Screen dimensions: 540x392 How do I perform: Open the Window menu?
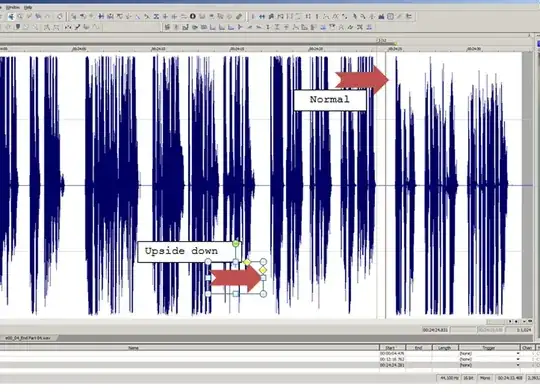(12, 7)
